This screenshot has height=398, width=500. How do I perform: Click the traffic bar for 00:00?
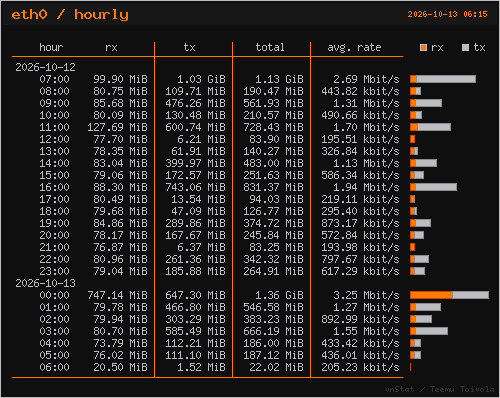tap(449, 295)
